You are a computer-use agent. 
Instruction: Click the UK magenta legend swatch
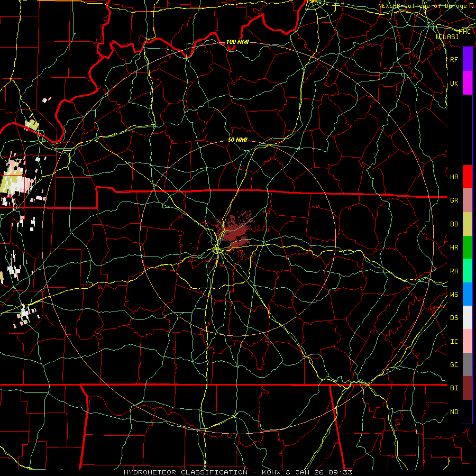tap(467, 83)
